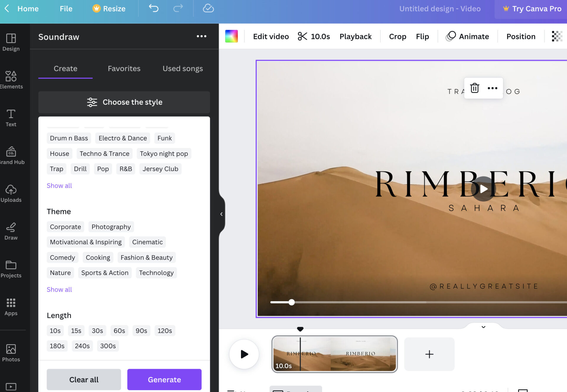This screenshot has height=392, width=567.
Task: Open the Position panel
Action: (521, 36)
